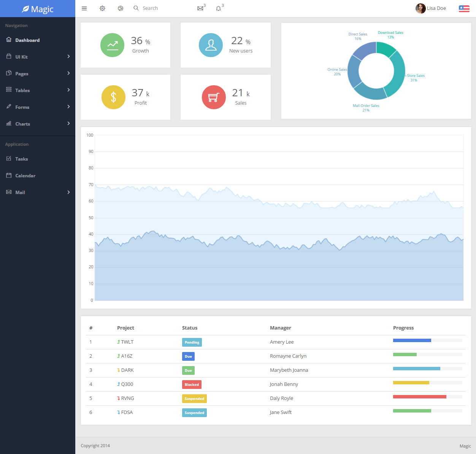
Task: Click the Tasks checkmark icon
Action: tap(9, 158)
